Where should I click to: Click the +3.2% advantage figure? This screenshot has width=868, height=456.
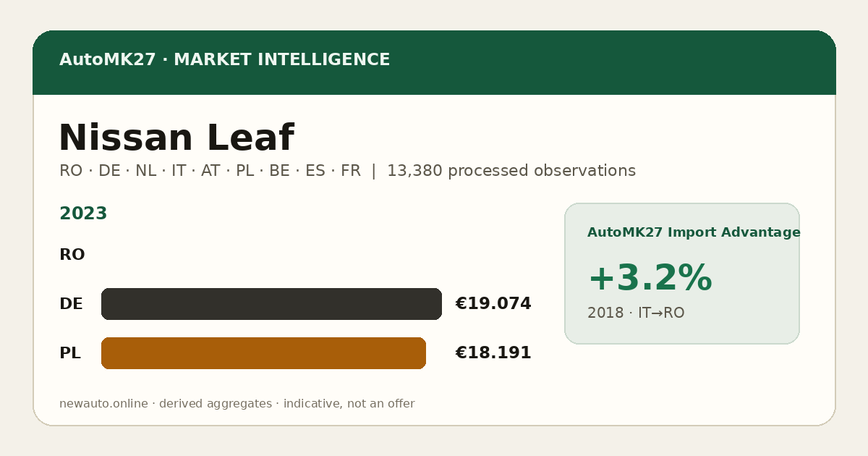[x=650, y=279]
